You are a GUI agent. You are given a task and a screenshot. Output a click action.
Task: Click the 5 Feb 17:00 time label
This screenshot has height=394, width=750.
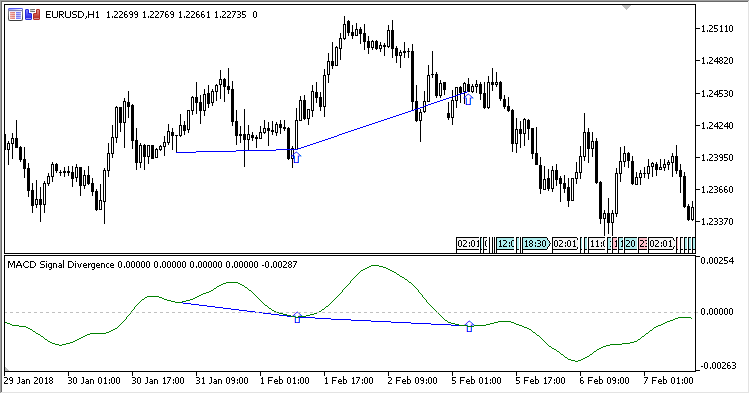coord(540,381)
